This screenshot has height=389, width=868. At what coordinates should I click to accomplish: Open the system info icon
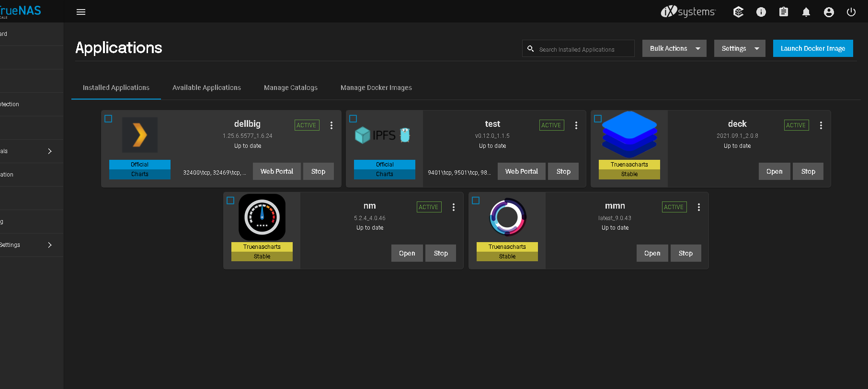(x=761, y=12)
